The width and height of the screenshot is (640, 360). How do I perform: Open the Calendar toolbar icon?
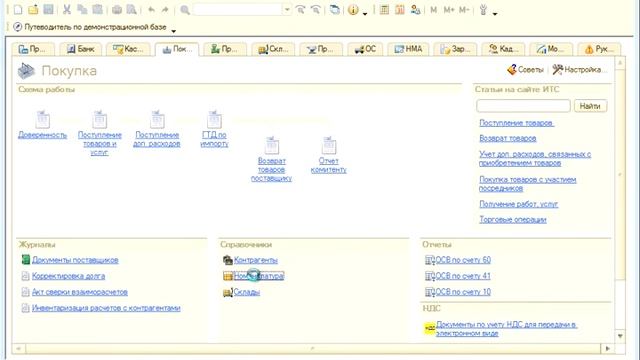[x=400, y=9]
